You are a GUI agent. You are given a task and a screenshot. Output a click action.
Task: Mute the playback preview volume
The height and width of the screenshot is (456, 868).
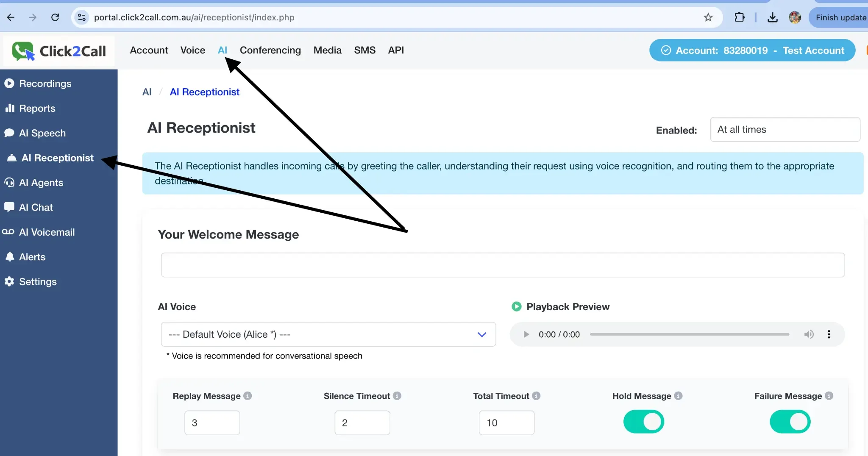[809, 334]
